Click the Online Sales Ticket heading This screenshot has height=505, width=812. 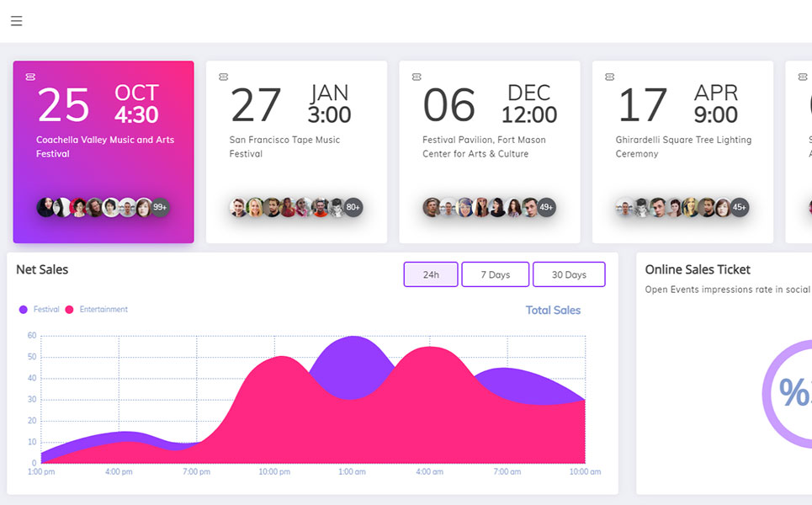coord(698,269)
